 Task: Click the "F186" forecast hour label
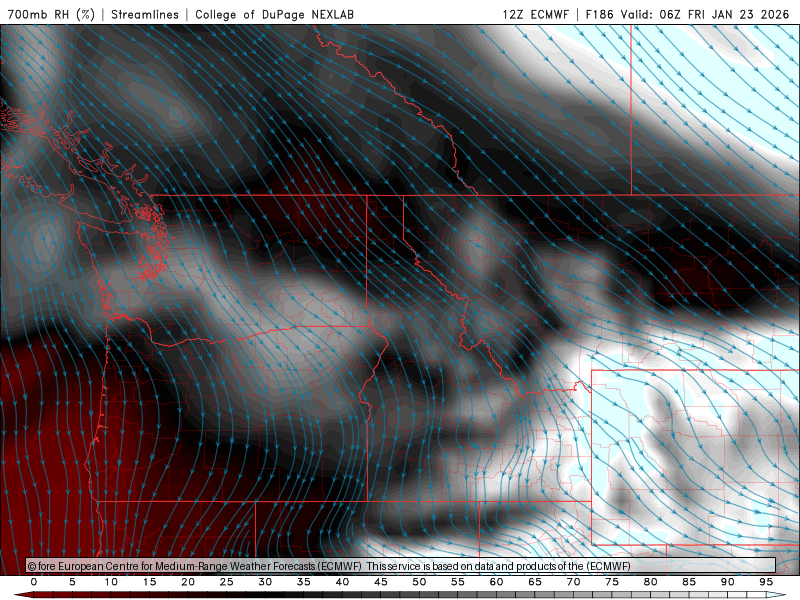click(x=599, y=14)
